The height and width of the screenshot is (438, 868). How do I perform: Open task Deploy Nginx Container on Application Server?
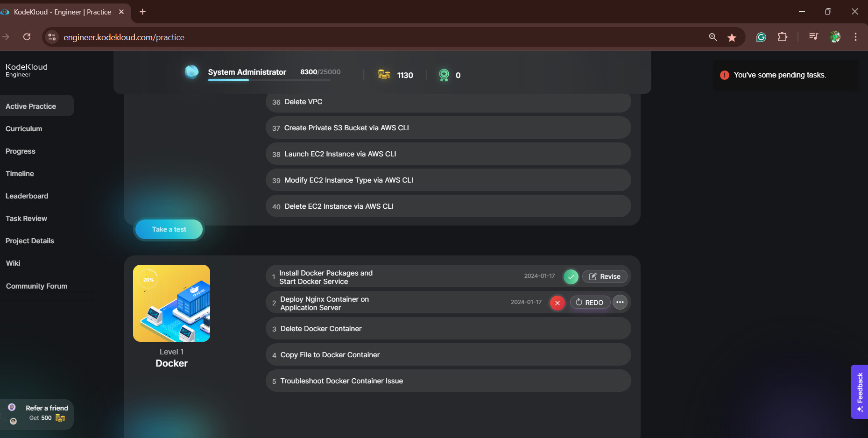(448, 303)
